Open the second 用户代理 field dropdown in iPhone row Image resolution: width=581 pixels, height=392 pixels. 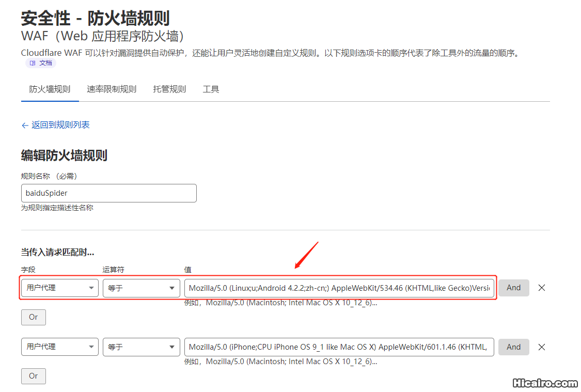(60, 347)
